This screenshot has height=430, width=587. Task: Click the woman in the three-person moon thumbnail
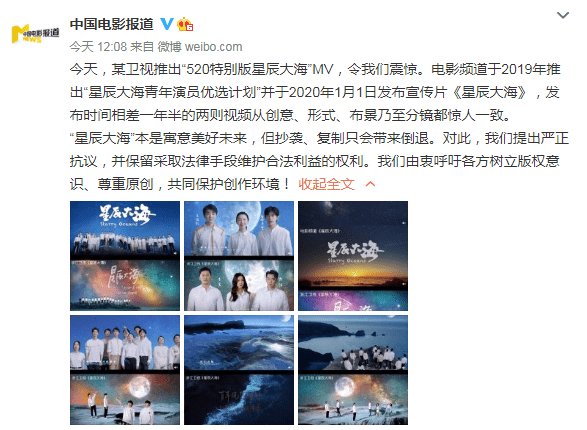click(x=241, y=232)
